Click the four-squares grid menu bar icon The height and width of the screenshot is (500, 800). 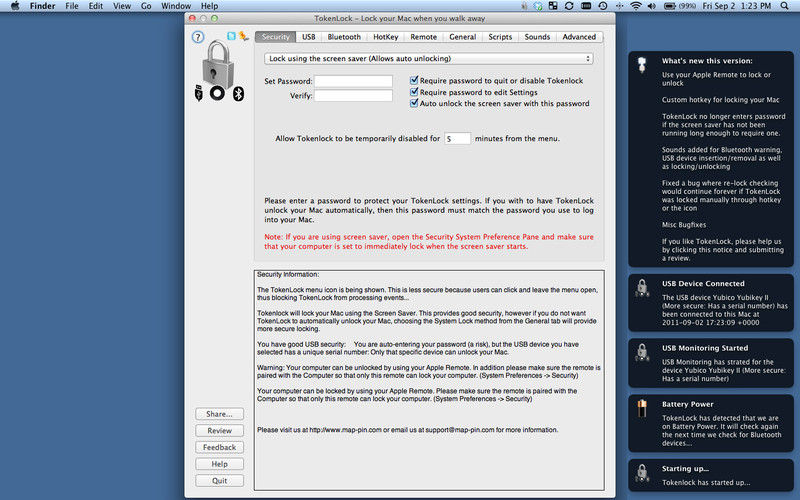pos(553,6)
